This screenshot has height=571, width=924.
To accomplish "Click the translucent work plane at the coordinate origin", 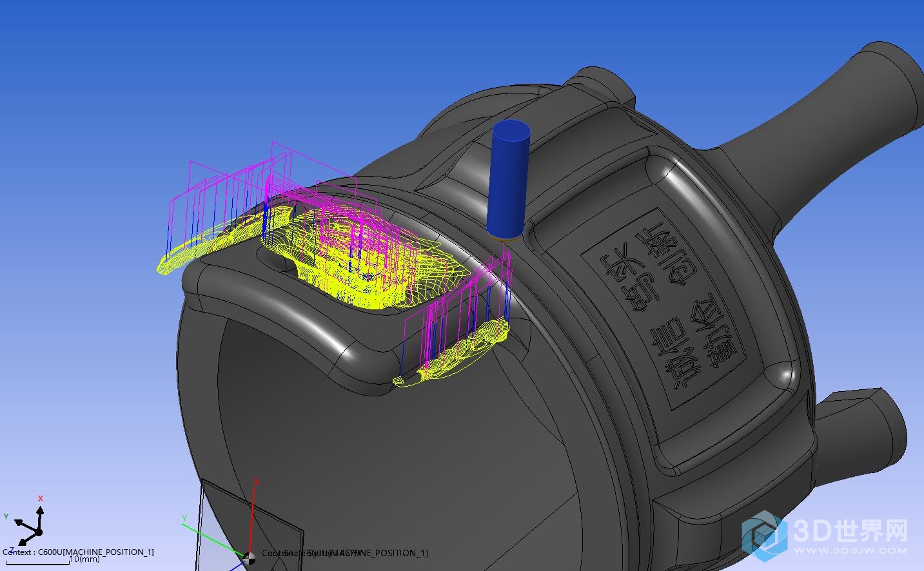I will (248, 525).
